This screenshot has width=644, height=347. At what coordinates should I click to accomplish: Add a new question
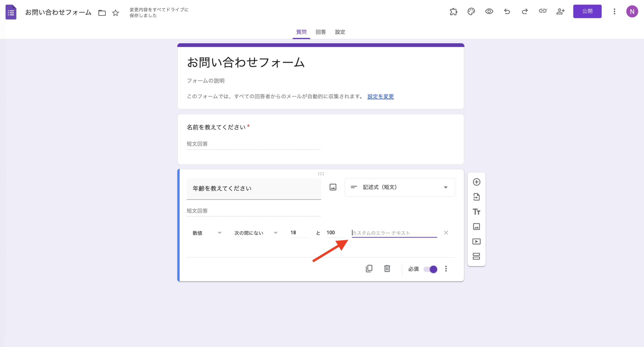point(476,182)
